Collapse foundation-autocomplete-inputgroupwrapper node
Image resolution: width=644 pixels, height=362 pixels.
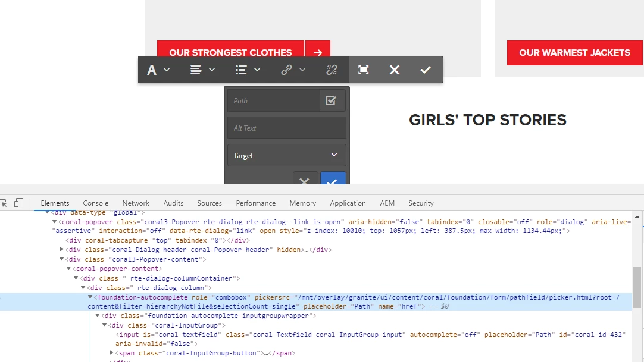[98, 316]
